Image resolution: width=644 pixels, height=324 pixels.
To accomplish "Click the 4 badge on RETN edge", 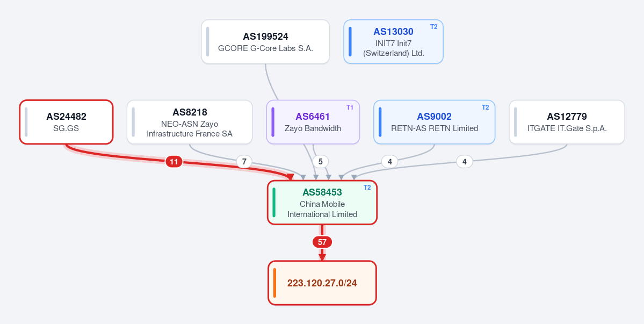I will (390, 162).
